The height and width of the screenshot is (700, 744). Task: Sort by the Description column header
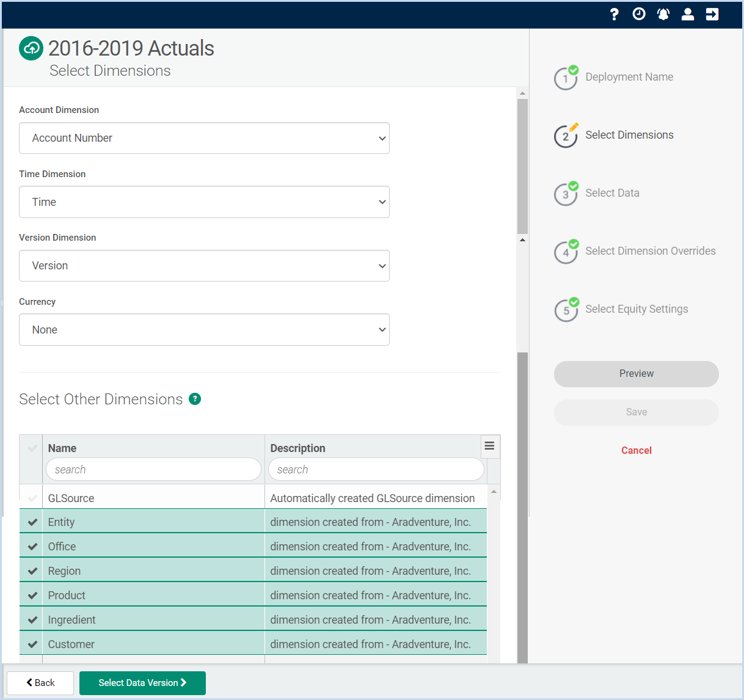pos(297,448)
